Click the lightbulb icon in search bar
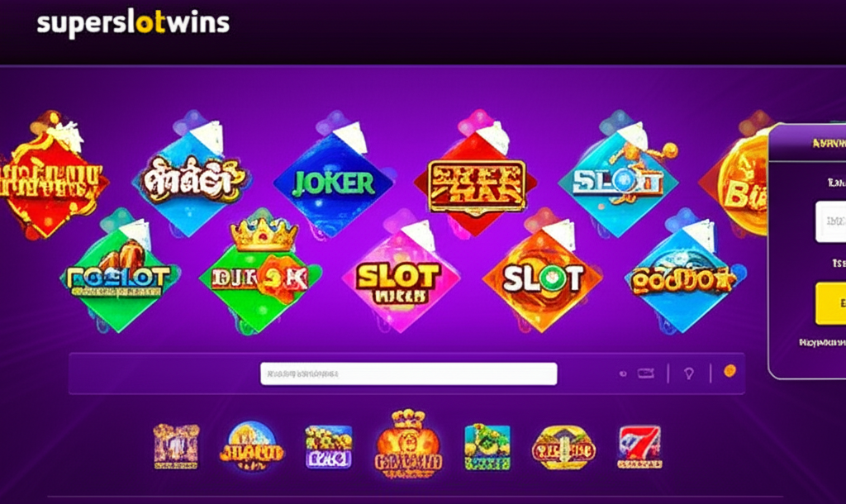Viewport: 846px width, 504px height. coord(689,373)
